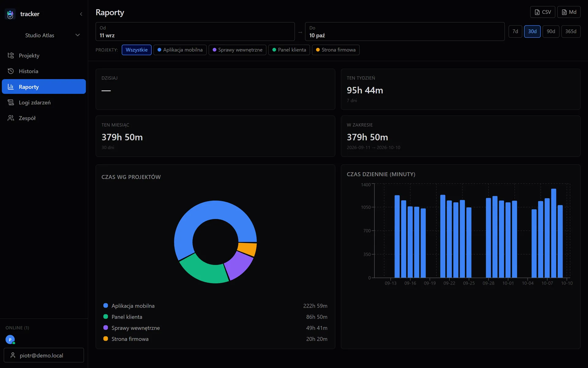The height and width of the screenshot is (368, 588).
Task: Filter by Sprawy wewnętrzne project
Action: pos(237,50)
